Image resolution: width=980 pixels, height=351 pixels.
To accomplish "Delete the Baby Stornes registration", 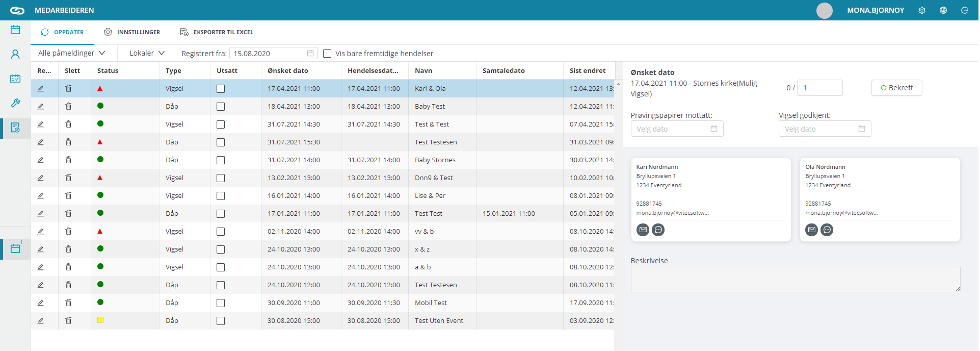I will [68, 160].
